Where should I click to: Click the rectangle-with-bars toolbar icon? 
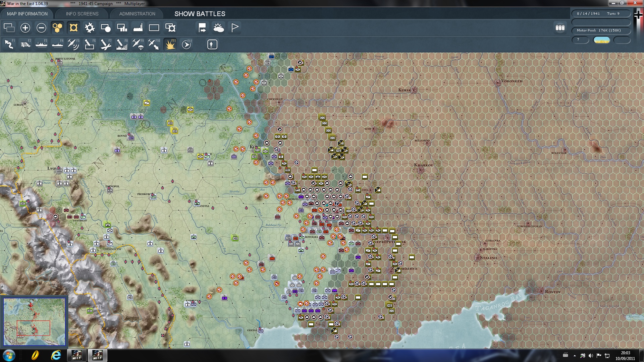[122, 27]
